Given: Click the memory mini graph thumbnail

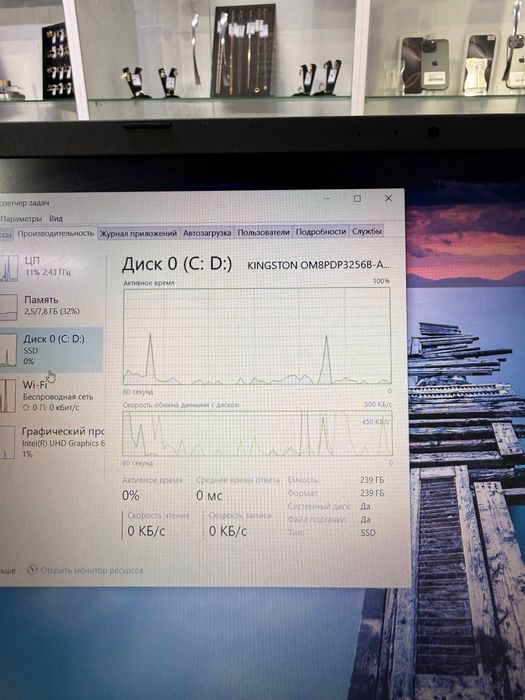Looking at the screenshot, I should [x=8, y=307].
